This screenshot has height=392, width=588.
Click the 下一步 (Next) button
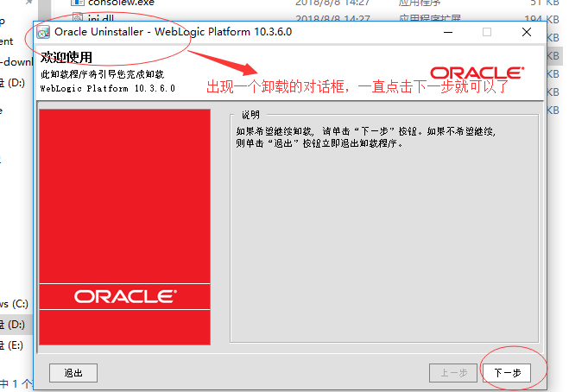pyautogui.click(x=507, y=373)
